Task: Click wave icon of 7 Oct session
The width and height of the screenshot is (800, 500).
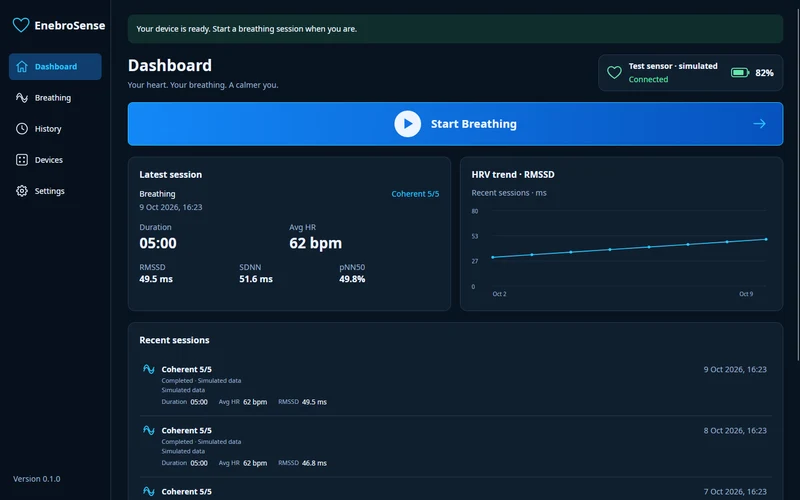Action: 148,491
